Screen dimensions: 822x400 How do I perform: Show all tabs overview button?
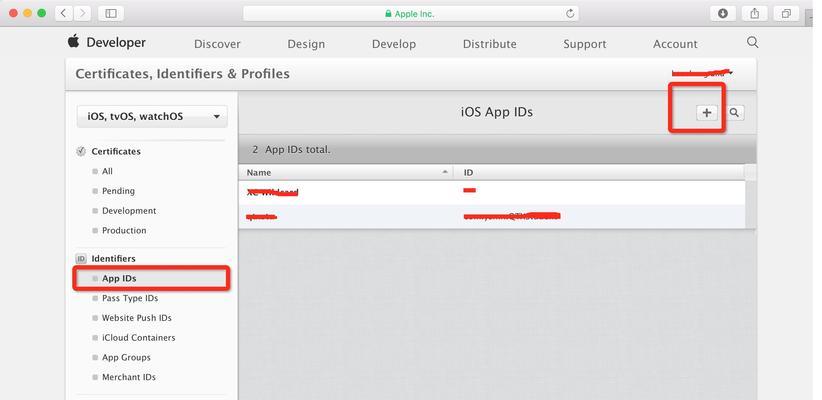point(786,14)
